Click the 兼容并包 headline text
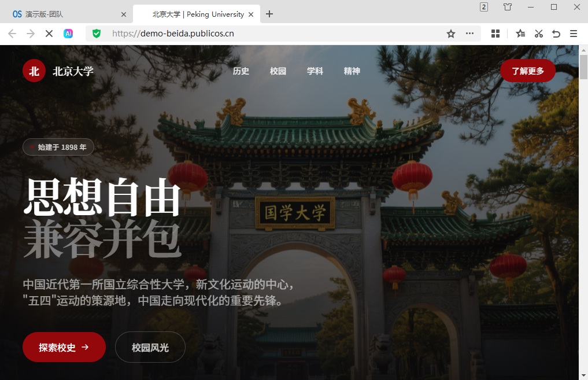Viewport: 588px width, 380px height. click(102, 239)
